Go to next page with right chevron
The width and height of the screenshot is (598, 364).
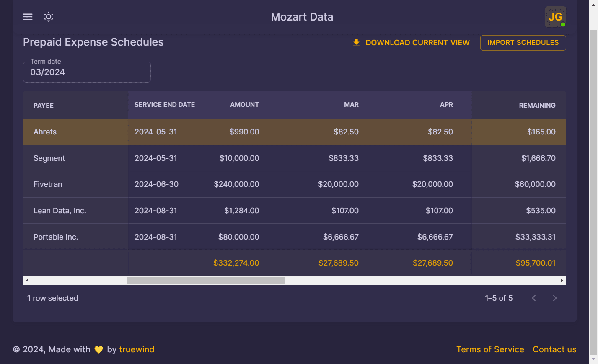point(554,298)
